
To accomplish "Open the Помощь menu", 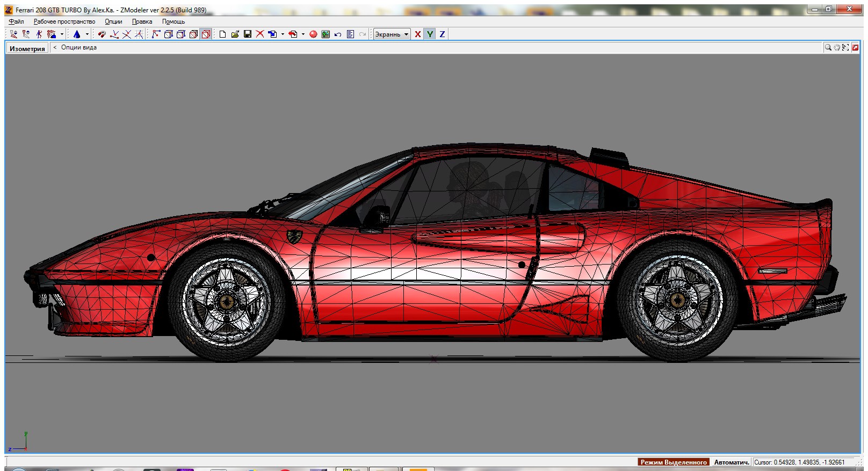I will (x=173, y=22).
